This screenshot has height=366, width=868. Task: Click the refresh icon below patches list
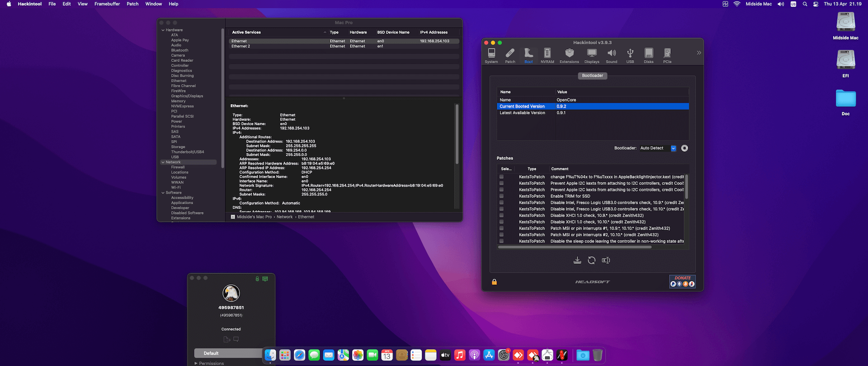click(x=591, y=260)
